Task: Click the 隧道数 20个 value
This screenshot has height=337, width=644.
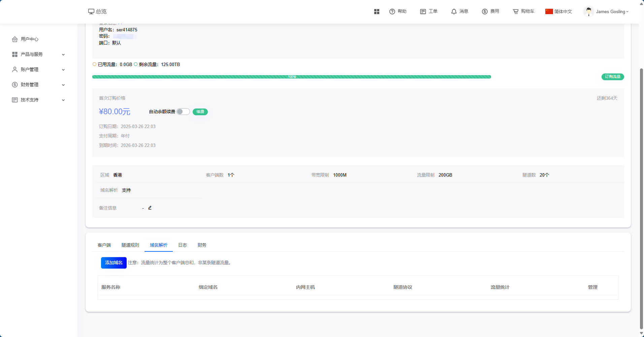Action: pos(544,175)
